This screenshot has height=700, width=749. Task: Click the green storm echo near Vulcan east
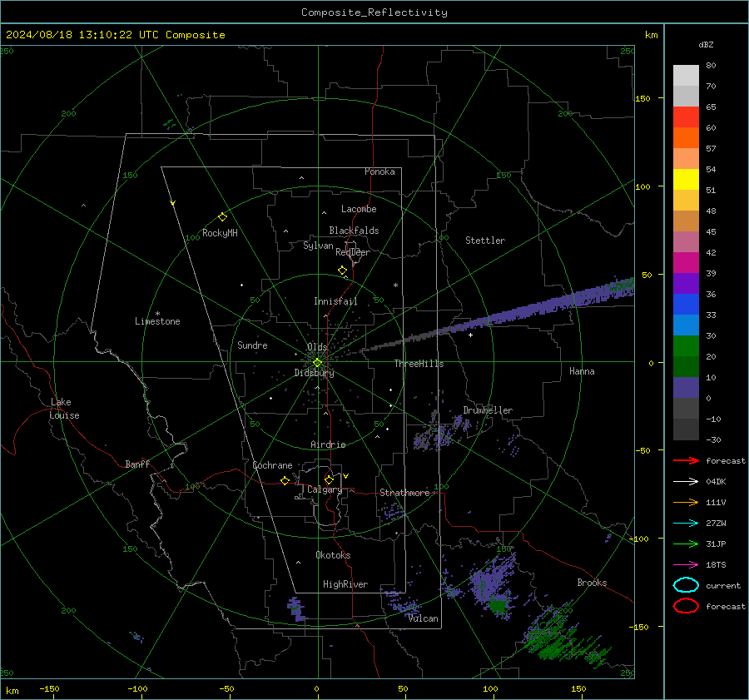[499, 606]
